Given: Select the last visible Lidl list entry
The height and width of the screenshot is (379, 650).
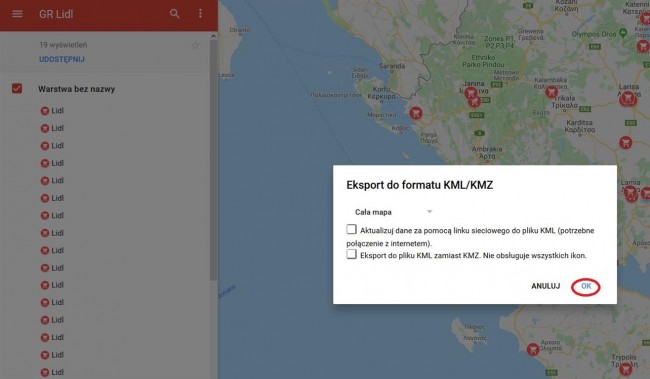Looking at the screenshot, I should [x=52, y=372].
